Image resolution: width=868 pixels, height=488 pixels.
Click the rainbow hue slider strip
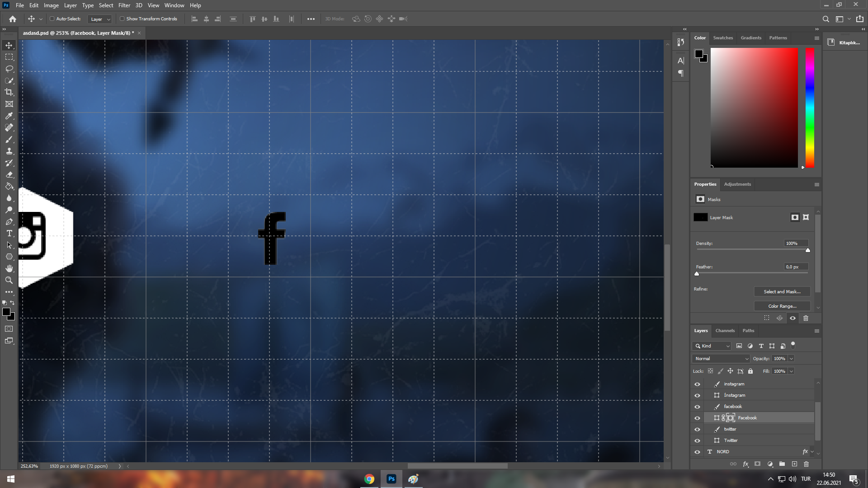point(810,108)
